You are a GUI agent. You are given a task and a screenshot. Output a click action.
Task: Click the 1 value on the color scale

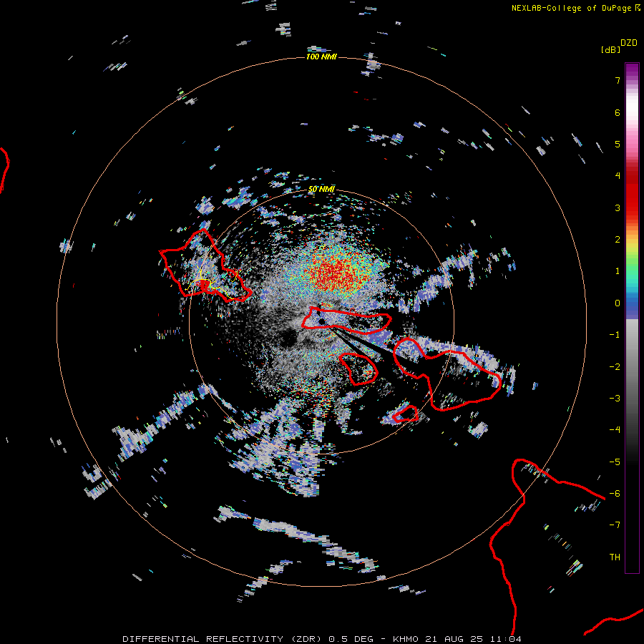[618, 271]
